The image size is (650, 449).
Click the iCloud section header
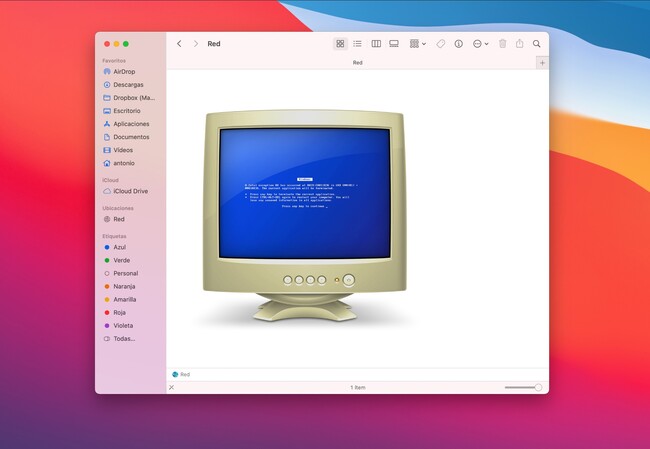click(110, 180)
